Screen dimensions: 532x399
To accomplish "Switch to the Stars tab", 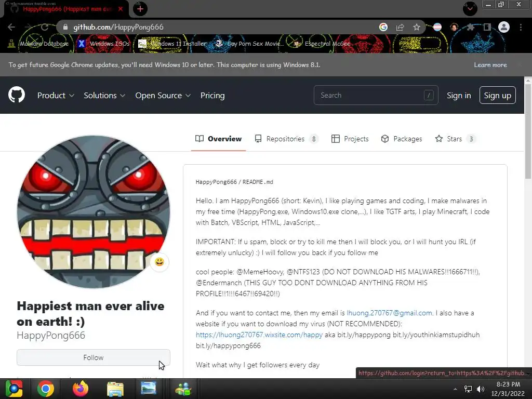I will 455,139.
